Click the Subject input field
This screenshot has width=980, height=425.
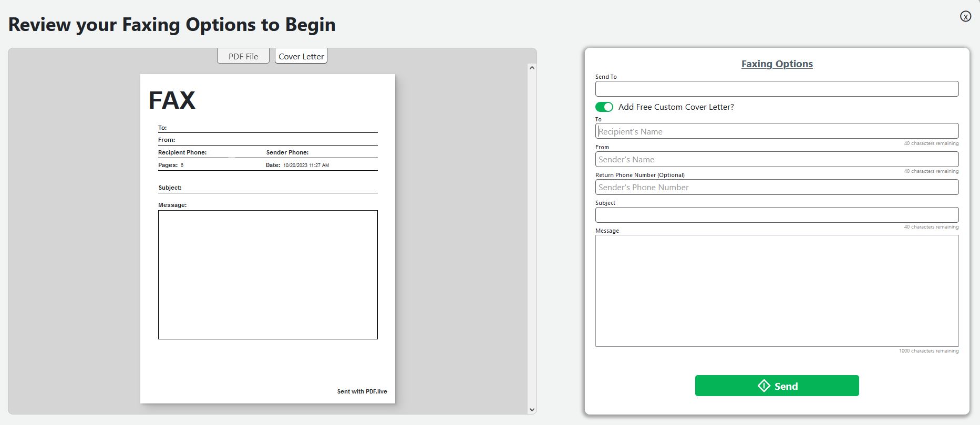tap(777, 215)
